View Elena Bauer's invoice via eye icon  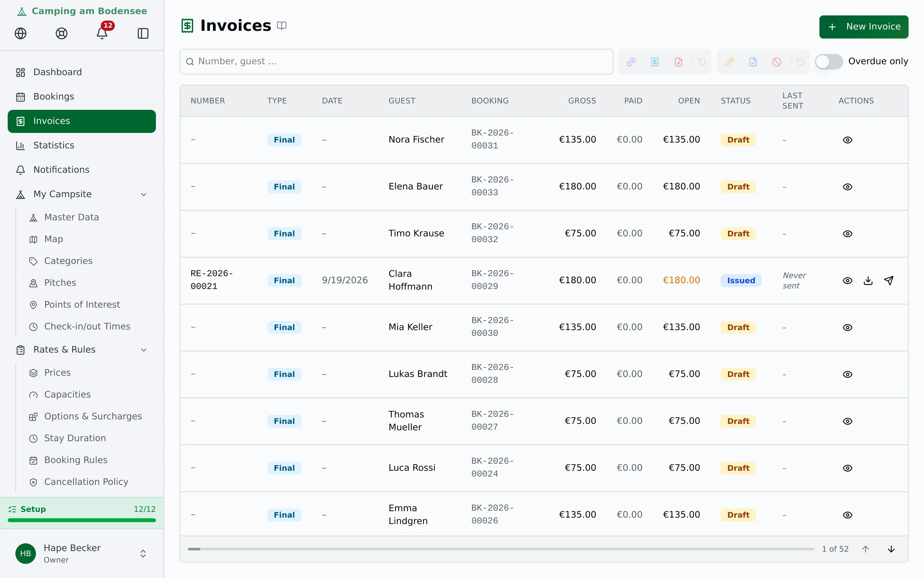pyautogui.click(x=848, y=187)
